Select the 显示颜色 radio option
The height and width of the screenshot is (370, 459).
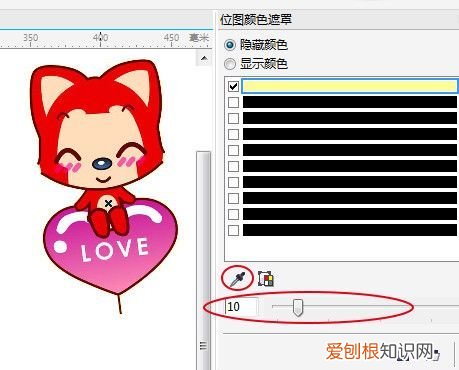pyautogui.click(x=230, y=64)
